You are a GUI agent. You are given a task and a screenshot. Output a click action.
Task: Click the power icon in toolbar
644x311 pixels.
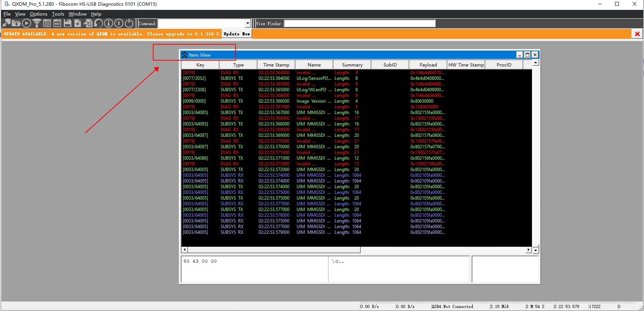click(x=129, y=24)
